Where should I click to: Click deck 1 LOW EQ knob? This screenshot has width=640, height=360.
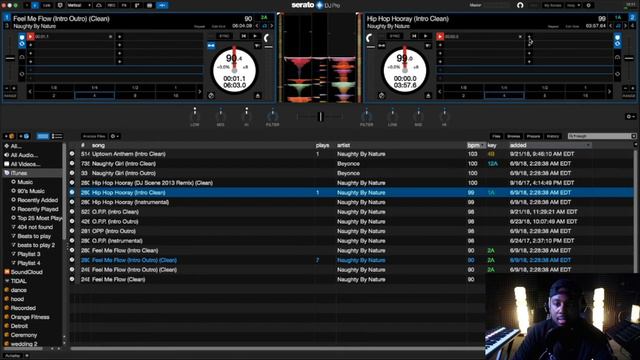[x=195, y=116]
